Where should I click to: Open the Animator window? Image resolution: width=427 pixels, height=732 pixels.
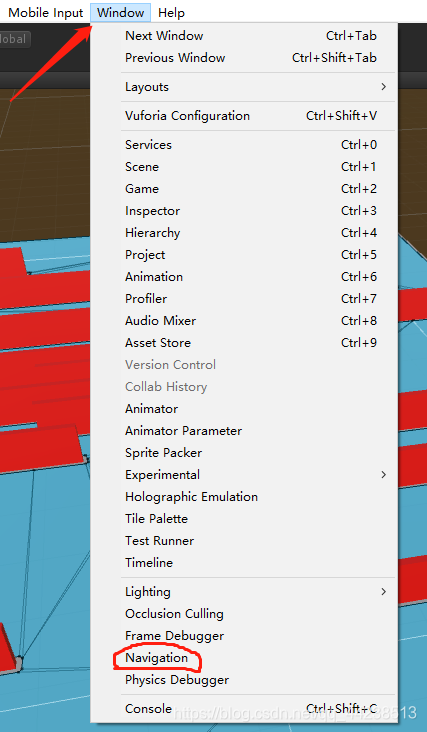coord(244,408)
